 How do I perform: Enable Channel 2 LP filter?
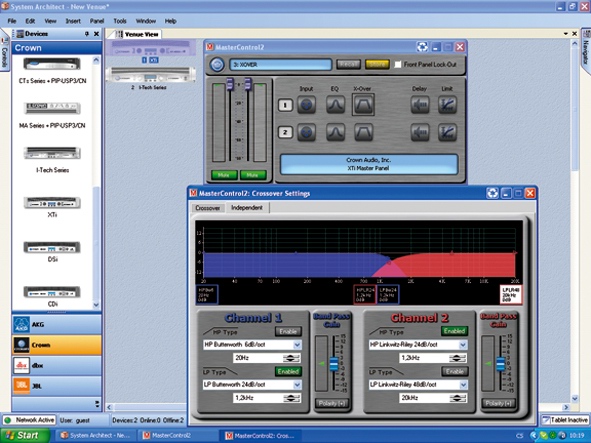pos(454,371)
